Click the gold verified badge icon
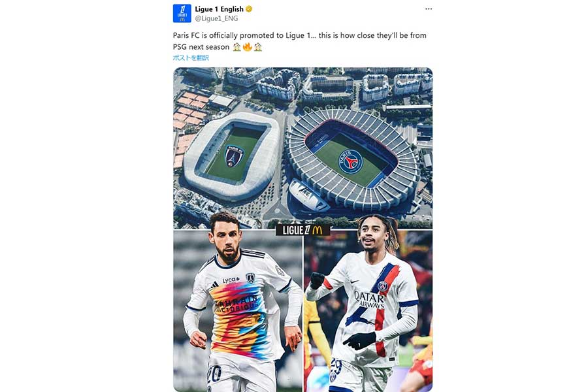 pos(249,9)
